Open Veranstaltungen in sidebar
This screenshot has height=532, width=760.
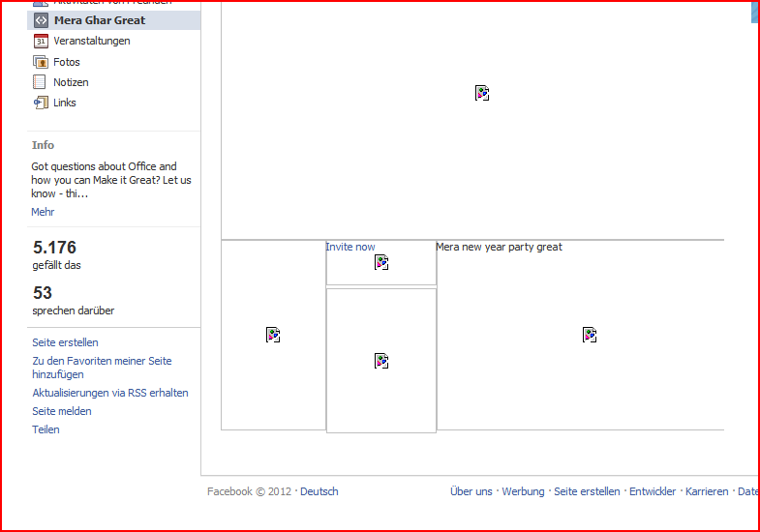[x=92, y=42]
